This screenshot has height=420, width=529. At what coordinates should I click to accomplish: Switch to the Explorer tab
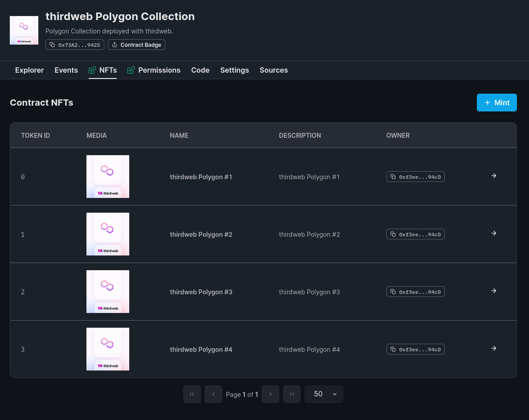(29, 70)
